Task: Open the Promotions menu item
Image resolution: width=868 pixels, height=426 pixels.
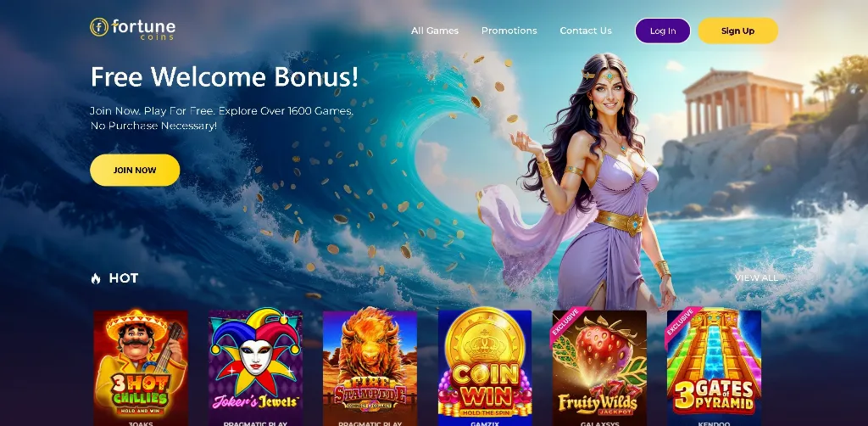Action: point(509,31)
